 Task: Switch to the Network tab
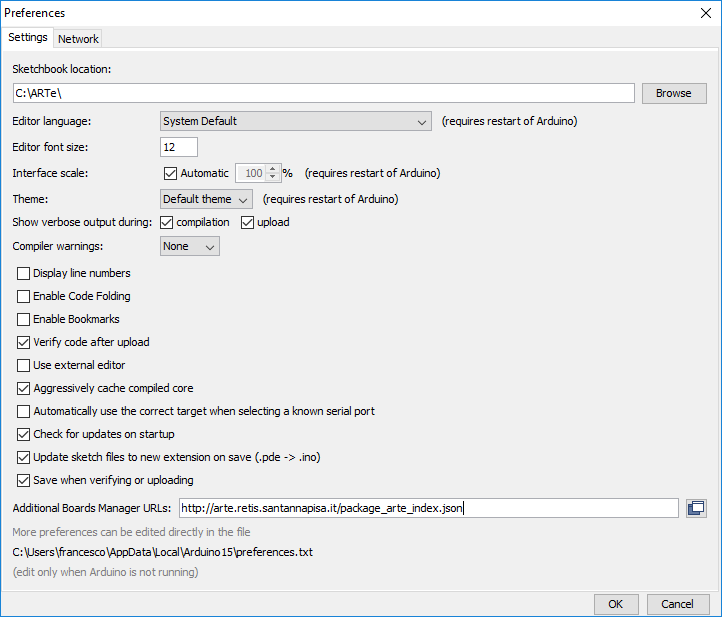78,39
